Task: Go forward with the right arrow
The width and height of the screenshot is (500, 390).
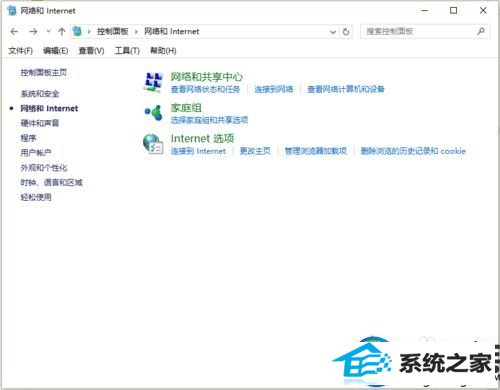Action: tap(33, 32)
